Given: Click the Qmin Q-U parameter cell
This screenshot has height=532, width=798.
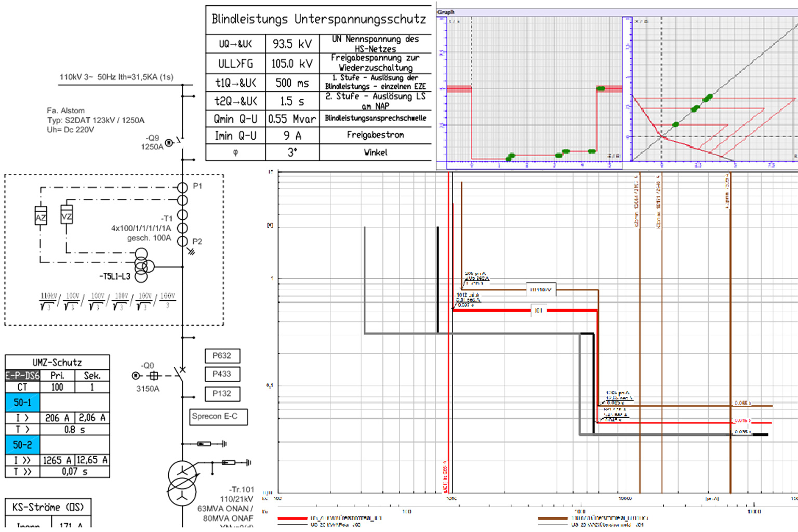Looking at the screenshot, I should 236,119.
